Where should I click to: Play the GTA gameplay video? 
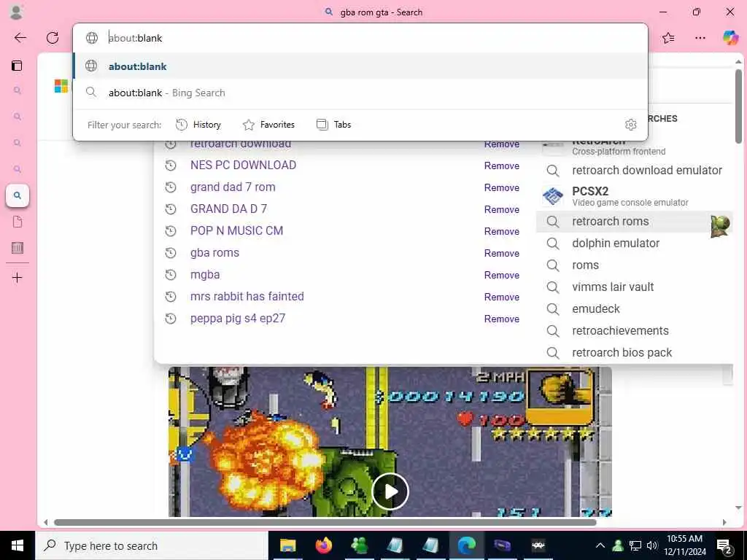[390, 491]
